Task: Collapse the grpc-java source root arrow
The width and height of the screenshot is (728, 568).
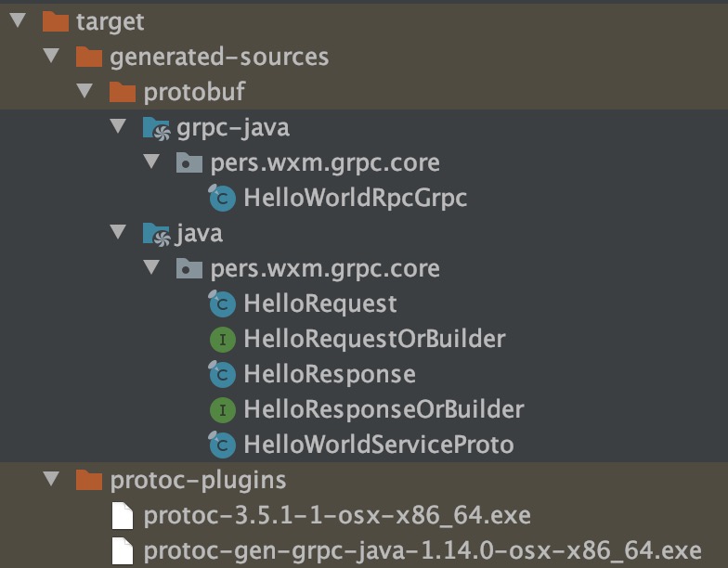Action: (x=119, y=127)
